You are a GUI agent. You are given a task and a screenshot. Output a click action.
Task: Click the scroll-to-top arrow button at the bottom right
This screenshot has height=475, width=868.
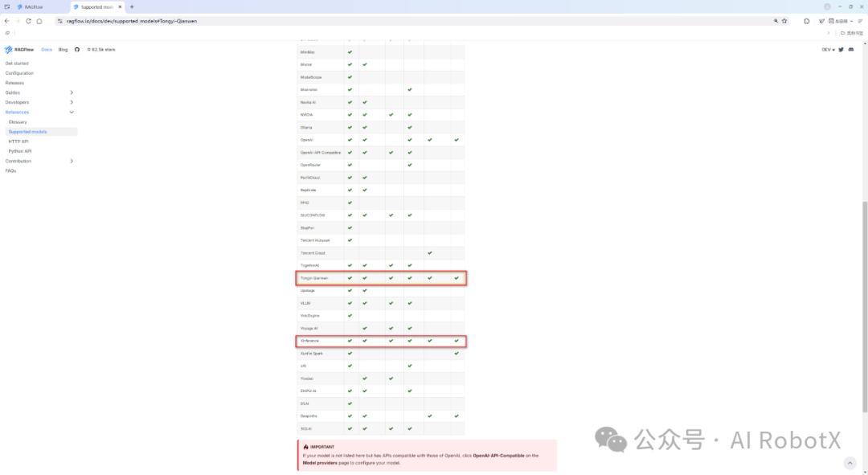[850, 463]
